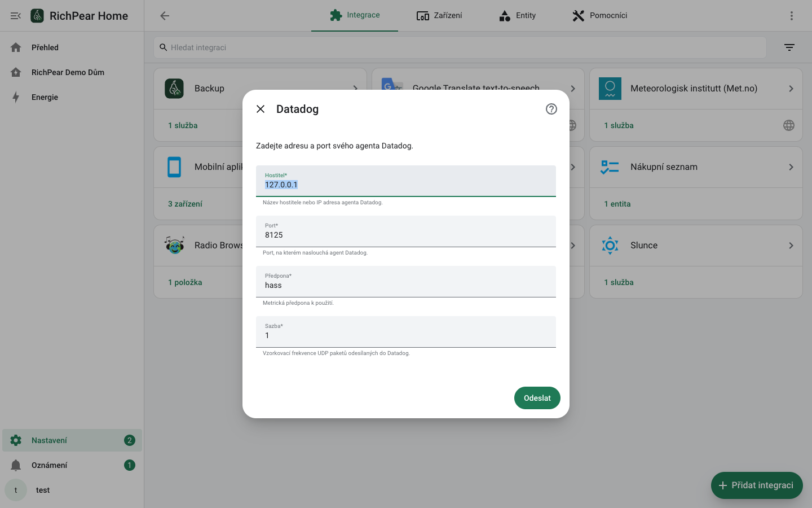Go back using the arrow icon

tap(165, 16)
